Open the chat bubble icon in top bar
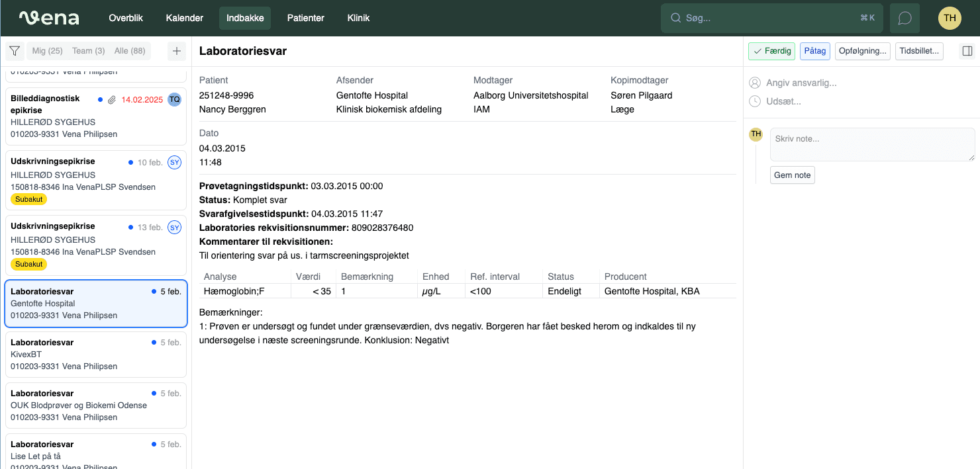This screenshot has width=980, height=469. pyautogui.click(x=904, y=18)
